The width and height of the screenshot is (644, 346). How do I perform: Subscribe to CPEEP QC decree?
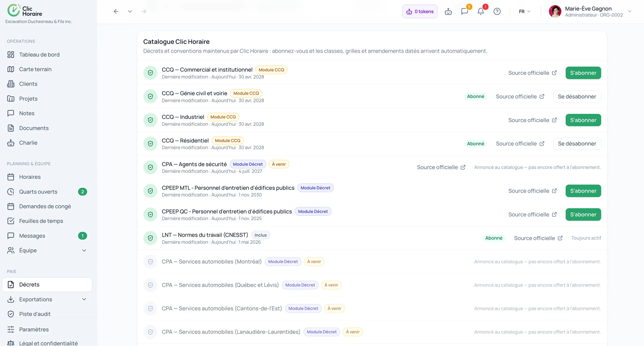click(583, 215)
